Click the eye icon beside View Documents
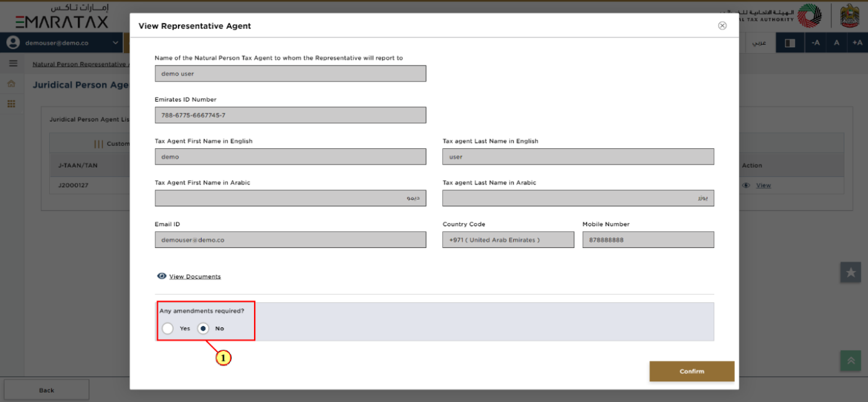Screen dimensions: 868x402 [x=162, y=276]
